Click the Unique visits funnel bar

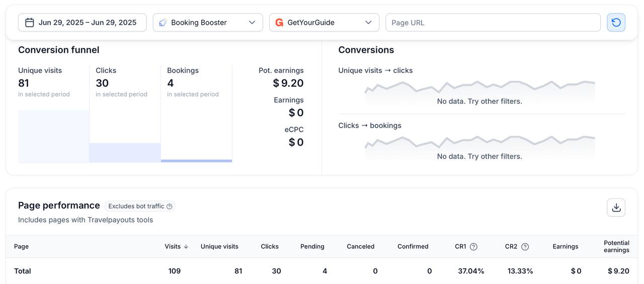(53, 136)
